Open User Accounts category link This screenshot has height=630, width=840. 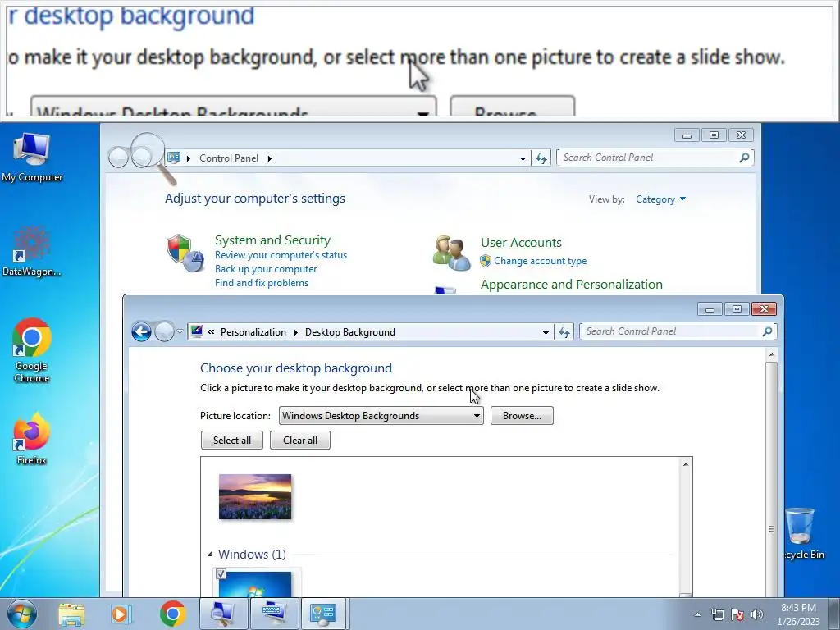coord(521,243)
